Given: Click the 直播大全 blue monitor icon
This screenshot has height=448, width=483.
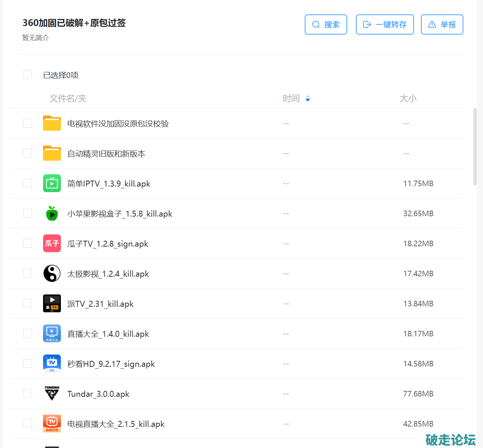Looking at the screenshot, I should 52,333.
